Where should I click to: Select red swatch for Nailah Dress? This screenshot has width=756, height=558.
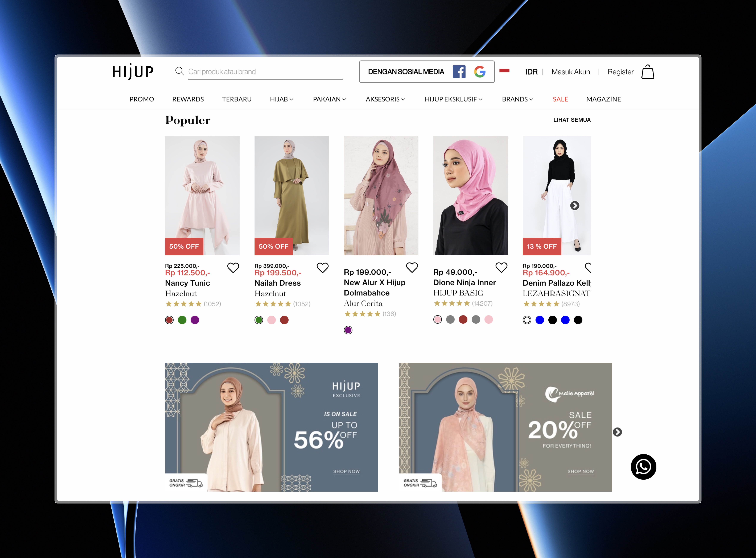click(x=284, y=320)
